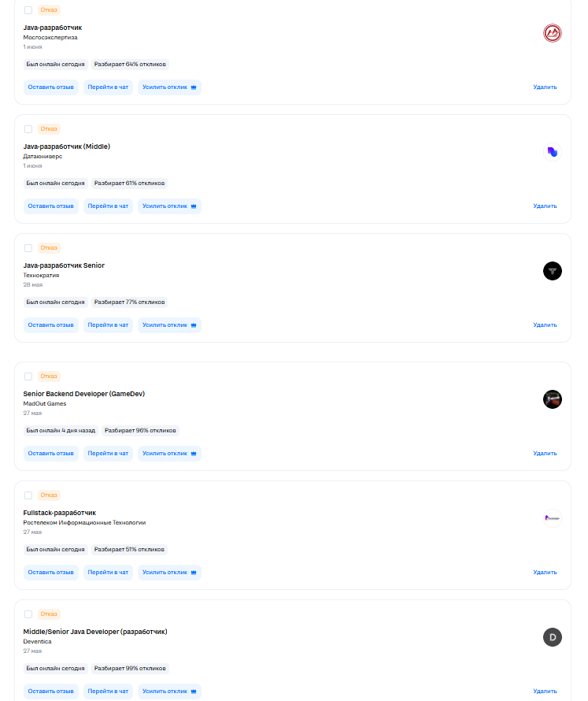This screenshot has height=701, width=588.
Task: Open Senior Backend Developer (GameDev) vacancy
Action: click(x=84, y=393)
